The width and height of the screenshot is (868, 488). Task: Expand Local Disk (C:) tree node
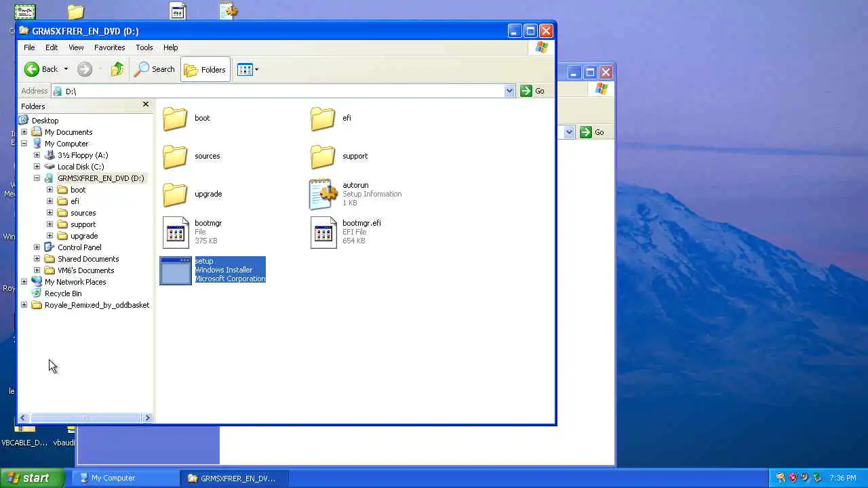pyautogui.click(x=37, y=167)
